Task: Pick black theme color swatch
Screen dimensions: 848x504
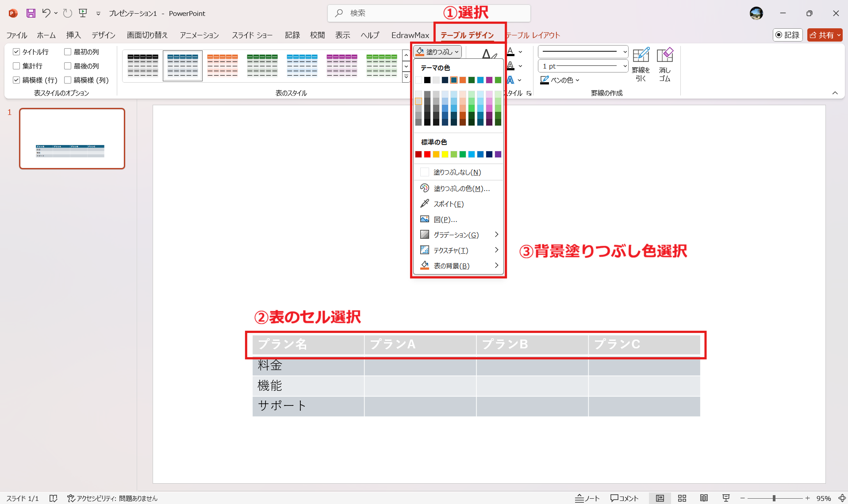Action: tap(427, 80)
